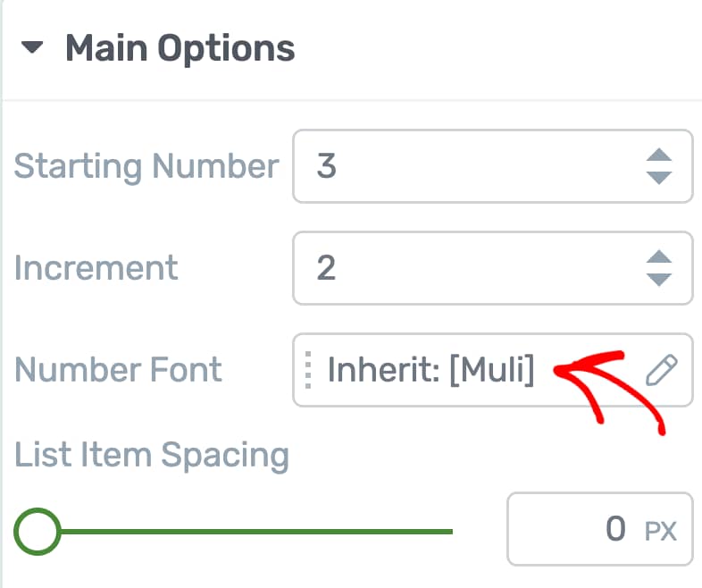Screen dimensions: 702x588
Task: Collapse the Main Options section triangle
Action: (32, 47)
